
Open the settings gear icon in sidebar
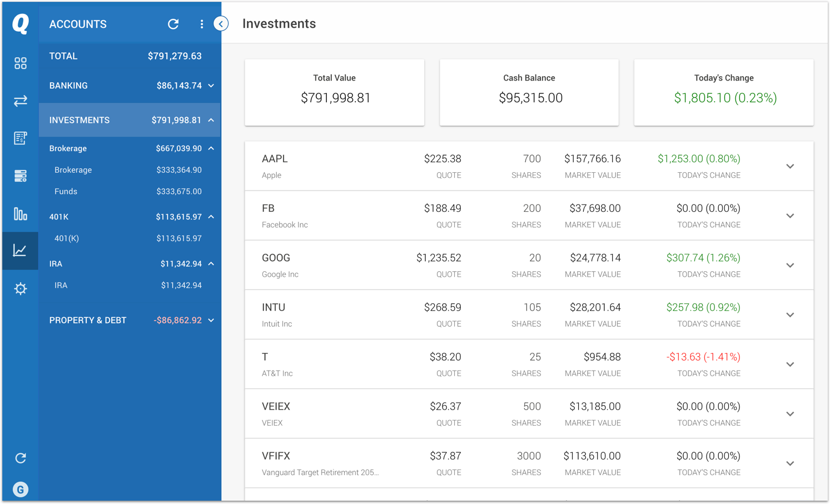click(x=21, y=289)
